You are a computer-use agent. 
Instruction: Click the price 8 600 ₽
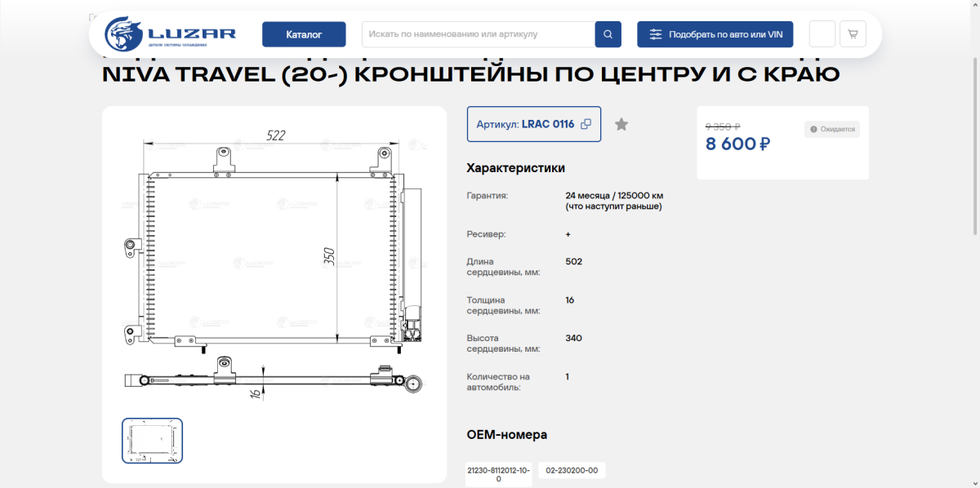point(737,144)
